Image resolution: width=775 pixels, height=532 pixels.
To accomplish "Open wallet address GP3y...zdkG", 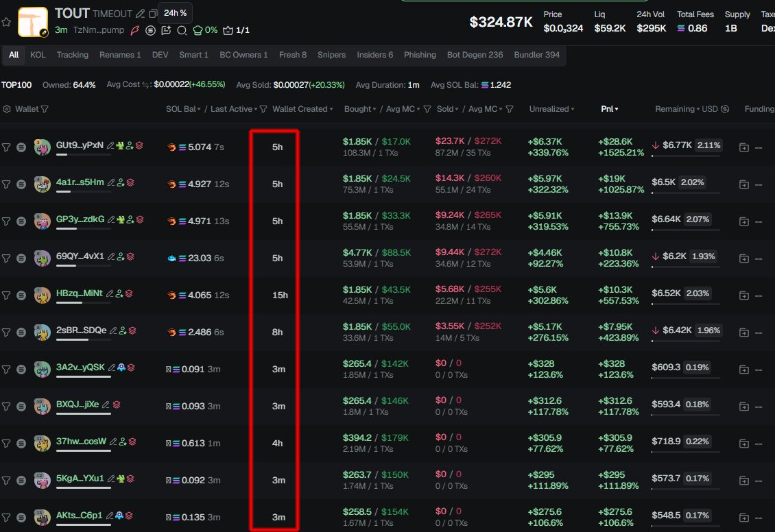I will pos(80,219).
